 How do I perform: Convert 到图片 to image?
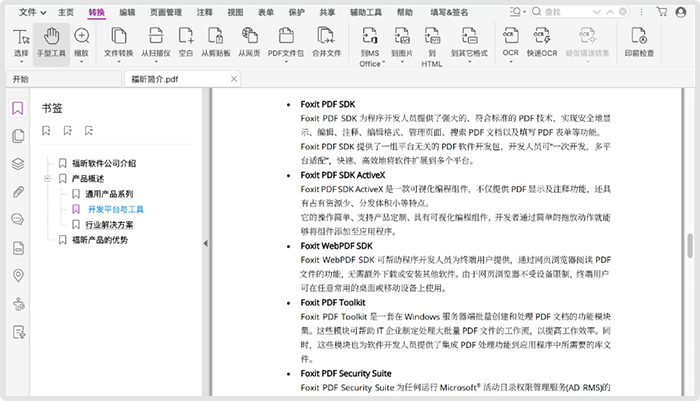(x=402, y=43)
